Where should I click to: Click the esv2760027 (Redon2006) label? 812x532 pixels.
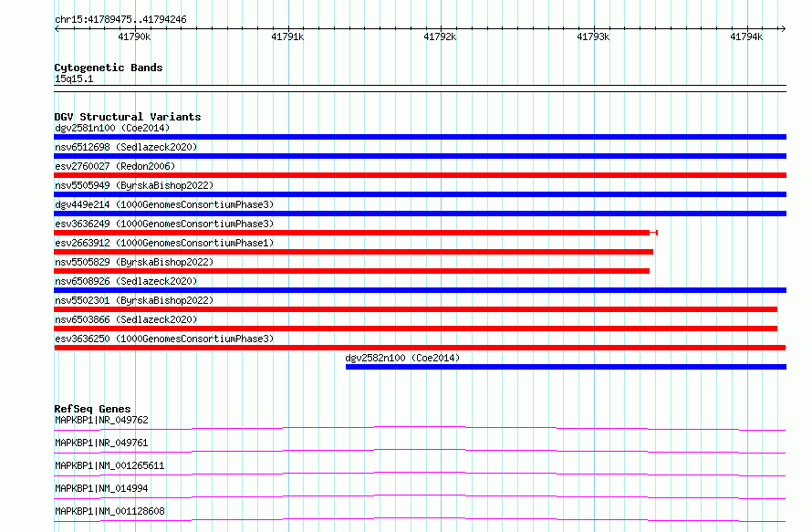pos(115,166)
